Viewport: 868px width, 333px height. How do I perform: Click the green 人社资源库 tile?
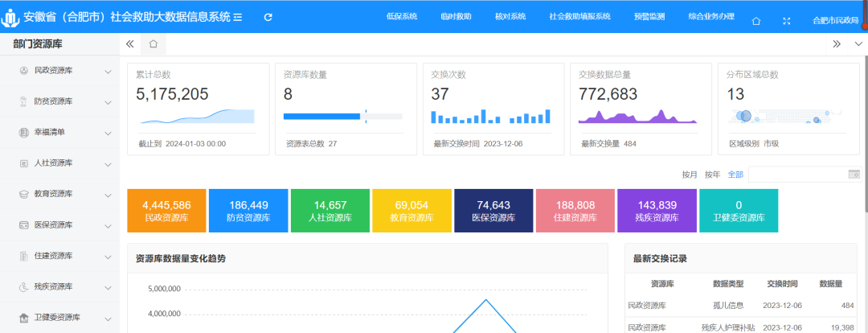(x=330, y=211)
